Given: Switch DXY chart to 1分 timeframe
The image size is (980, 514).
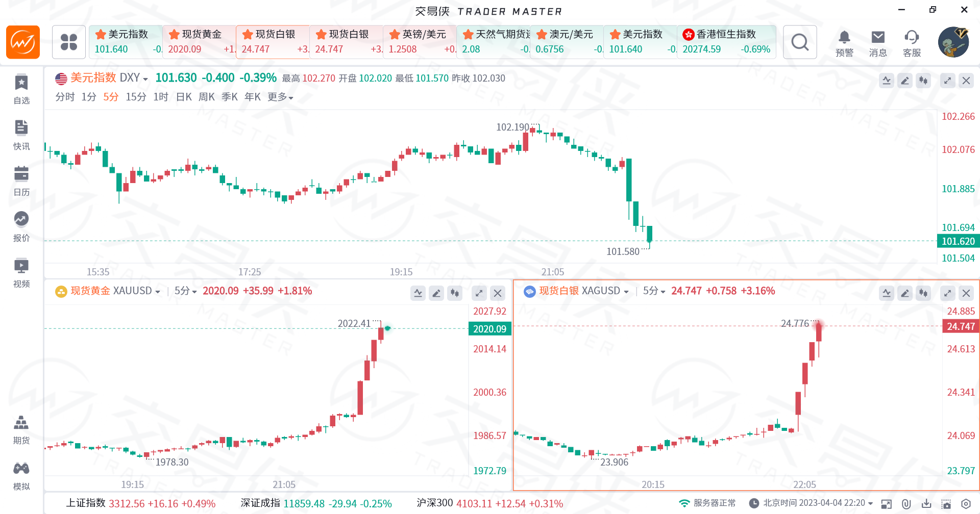Looking at the screenshot, I should [x=89, y=97].
